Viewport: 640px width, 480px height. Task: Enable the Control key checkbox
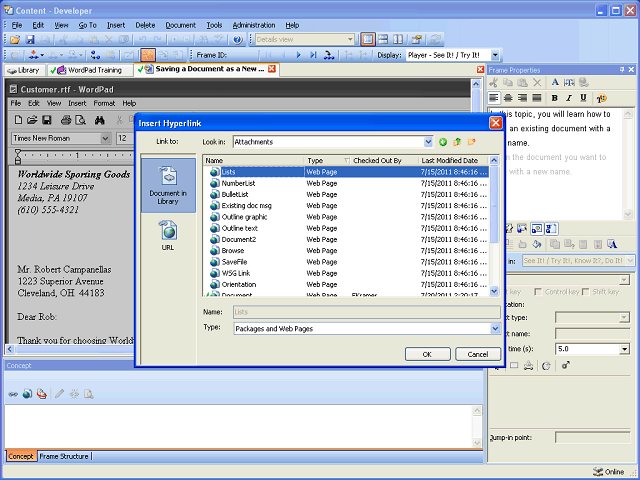538,292
